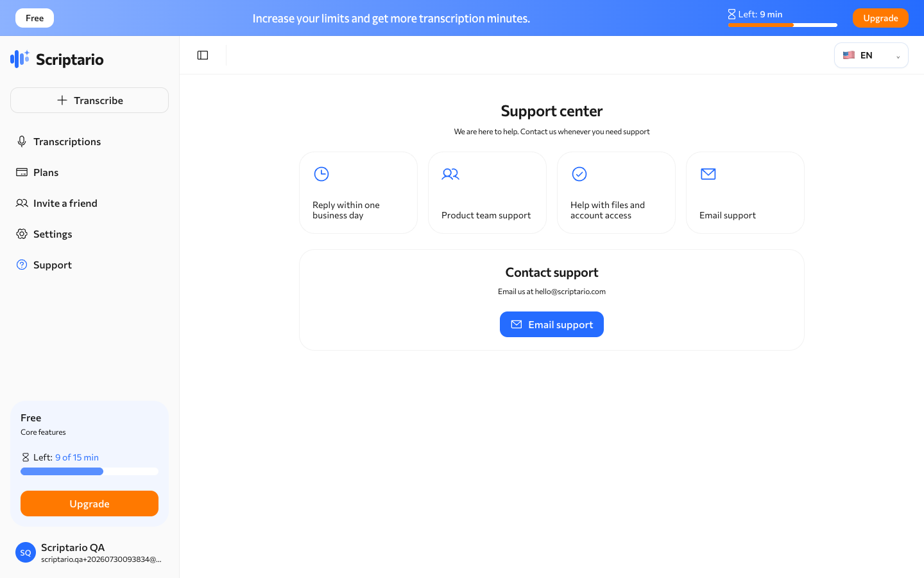The image size is (924, 578).
Task: Click the Scriptario QA account name
Action: [x=73, y=547]
